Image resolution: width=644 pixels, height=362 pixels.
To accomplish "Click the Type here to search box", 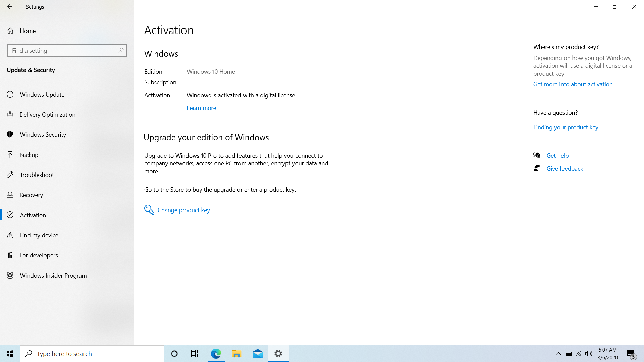I will pyautogui.click(x=92, y=354).
